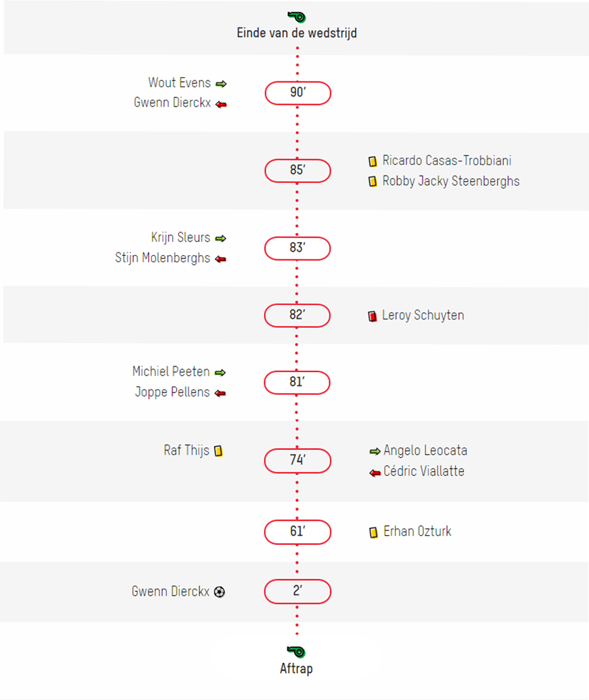This screenshot has width=589, height=700.
Task: Open player Michiel Peeten
Action: (171, 372)
